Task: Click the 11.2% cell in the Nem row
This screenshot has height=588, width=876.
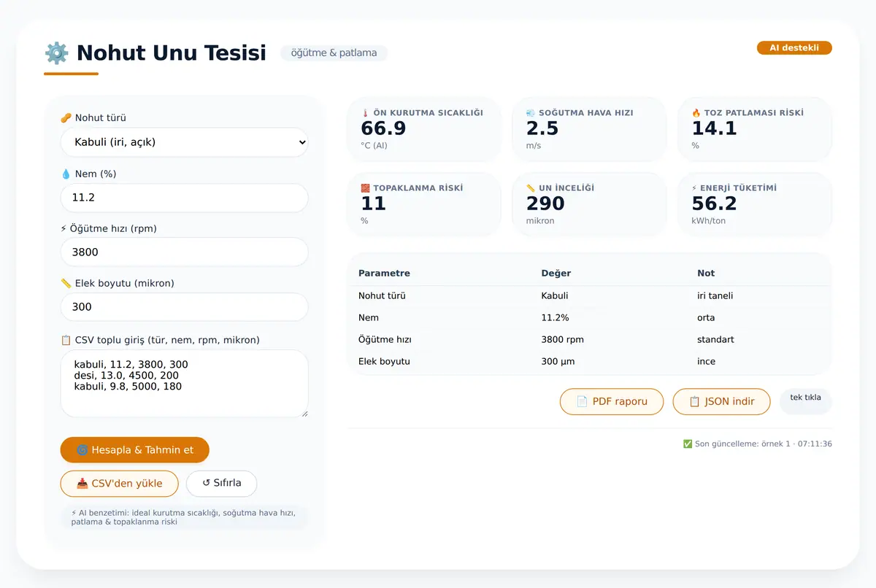Action: pyautogui.click(x=555, y=318)
